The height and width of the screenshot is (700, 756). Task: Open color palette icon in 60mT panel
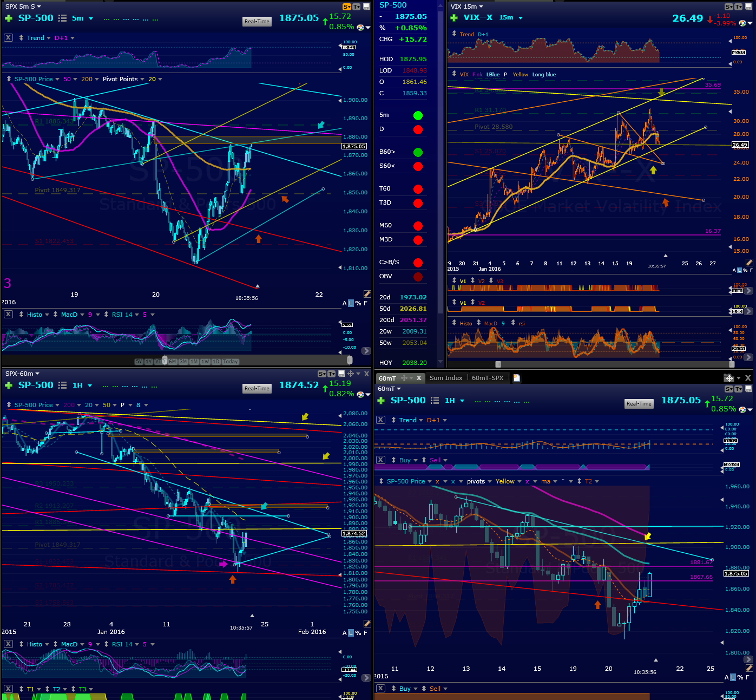pyautogui.click(x=742, y=409)
